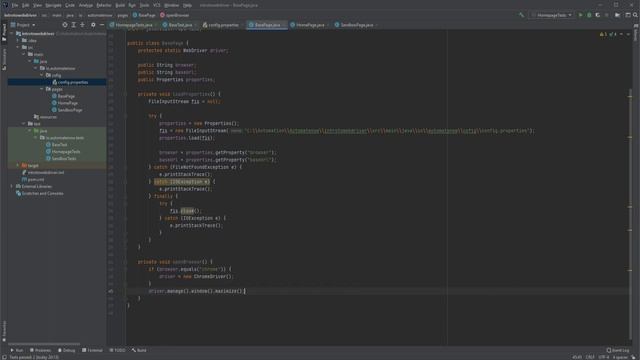Open the Project view selector dropdown
The height and width of the screenshot is (360, 640).
click(x=23, y=25)
